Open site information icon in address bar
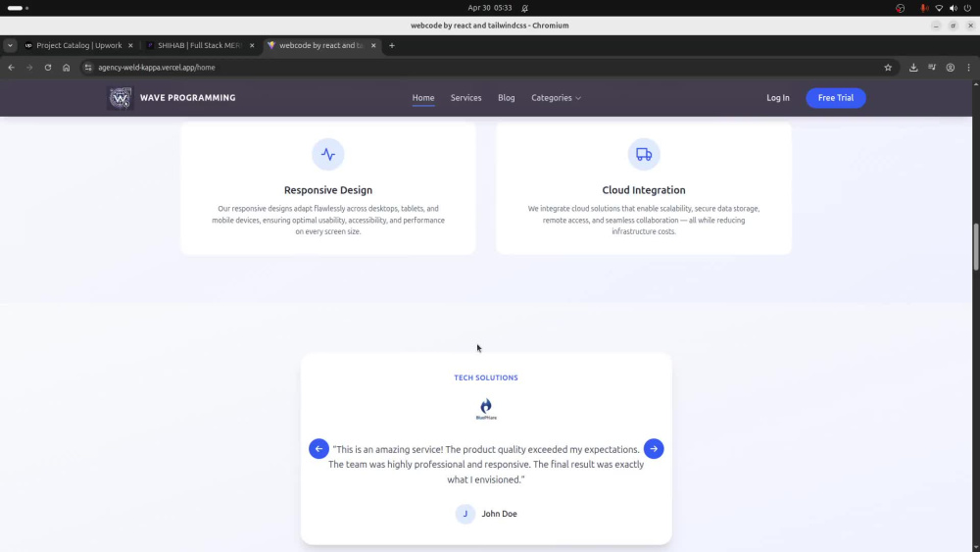Screen dimensions: 980x552 (x=88, y=68)
